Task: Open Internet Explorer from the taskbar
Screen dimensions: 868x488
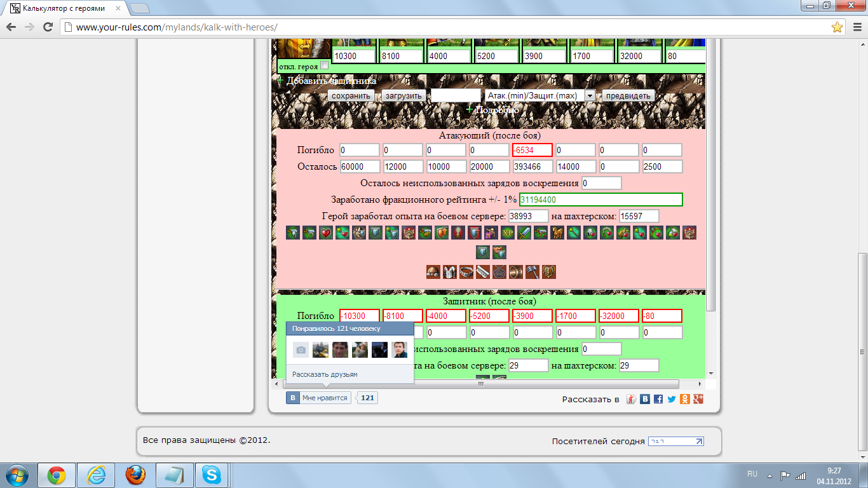Action: [96, 475]
